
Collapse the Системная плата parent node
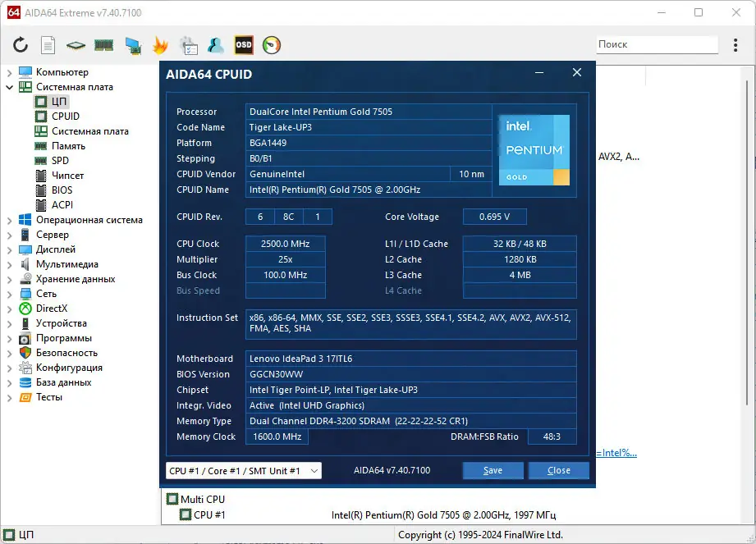(9, 87)
